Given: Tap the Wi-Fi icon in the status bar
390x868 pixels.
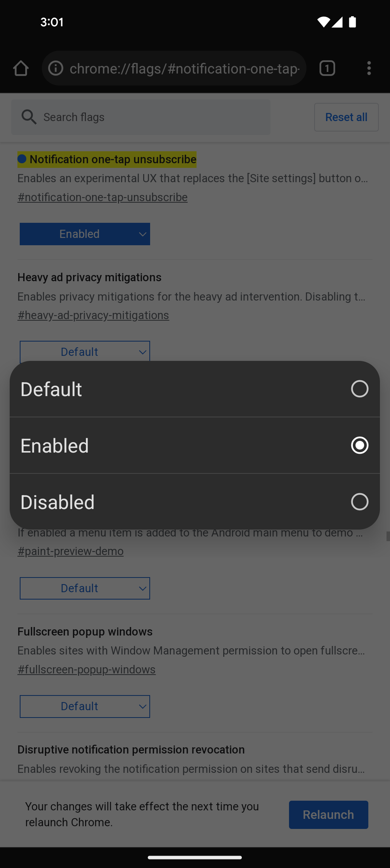Looking at the screenshot, I should 323,22.
